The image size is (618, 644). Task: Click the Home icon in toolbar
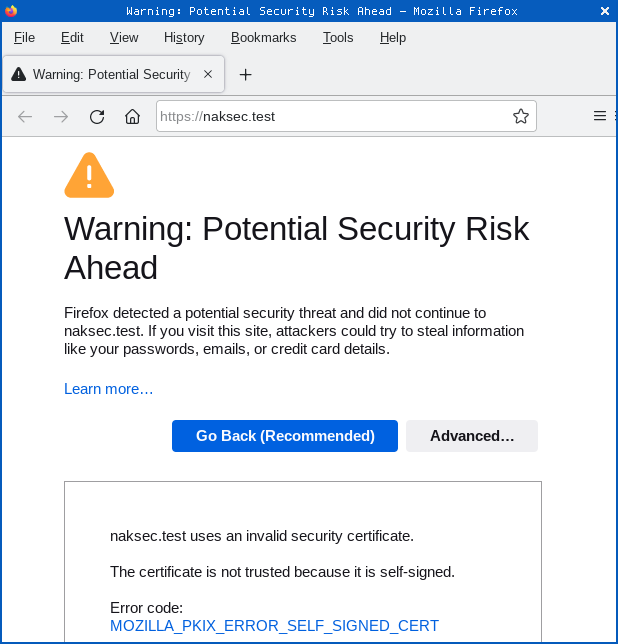click(x=132, y=116)
